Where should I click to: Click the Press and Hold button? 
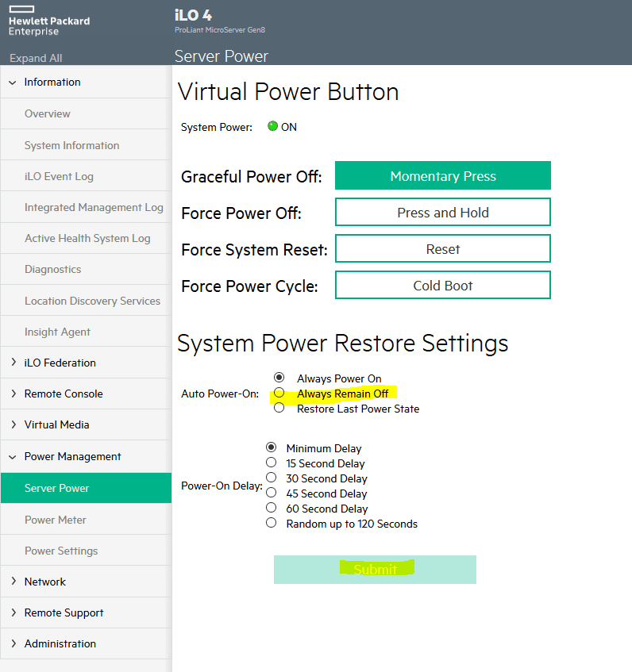pyautogui.click(x=443, y=212)
